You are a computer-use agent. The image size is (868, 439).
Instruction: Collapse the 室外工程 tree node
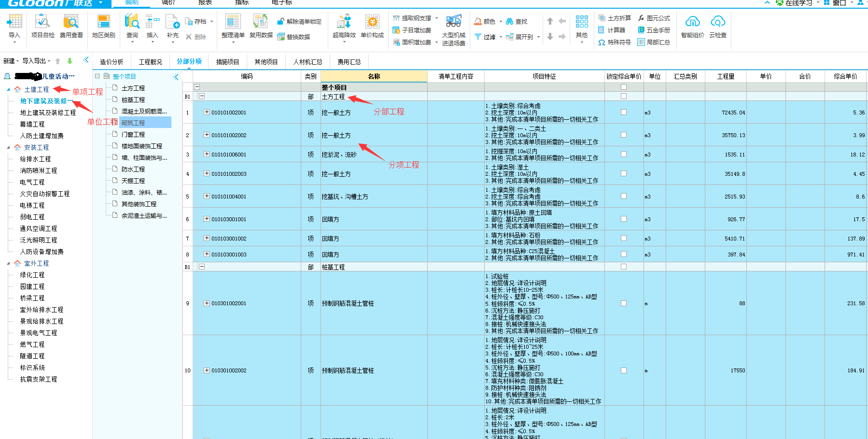(x=8, y=263)
